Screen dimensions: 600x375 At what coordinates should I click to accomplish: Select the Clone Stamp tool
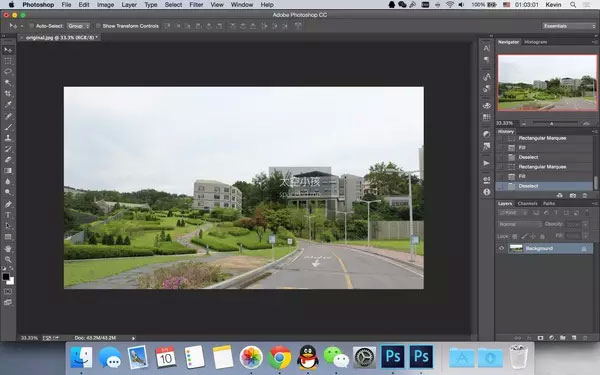click(x=8, y=138)
